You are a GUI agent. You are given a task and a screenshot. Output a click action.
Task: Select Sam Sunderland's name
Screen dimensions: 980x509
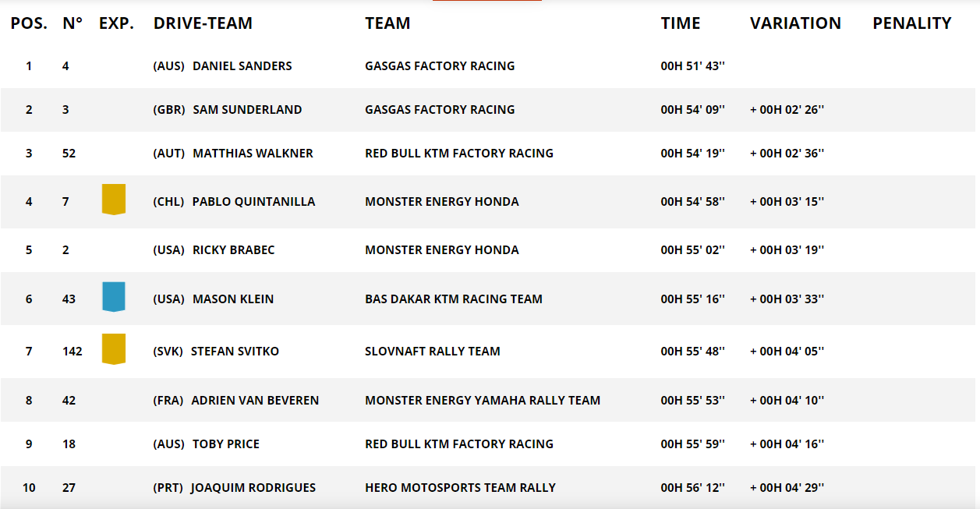(247, 110)
